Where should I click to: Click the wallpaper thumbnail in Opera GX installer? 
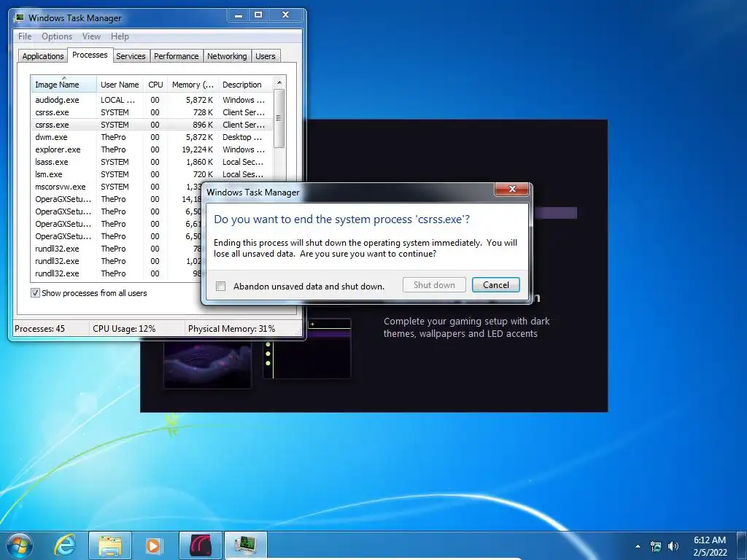click(x=207, y=365)
